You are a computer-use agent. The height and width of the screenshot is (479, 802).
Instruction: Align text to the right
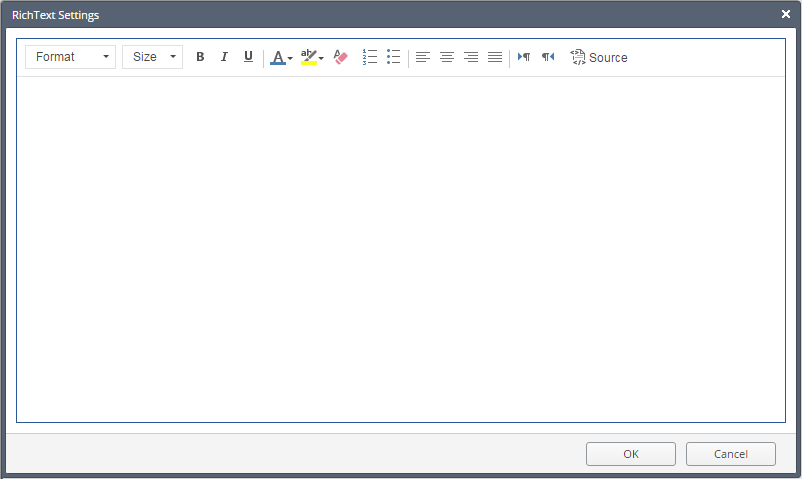point(471,57)
